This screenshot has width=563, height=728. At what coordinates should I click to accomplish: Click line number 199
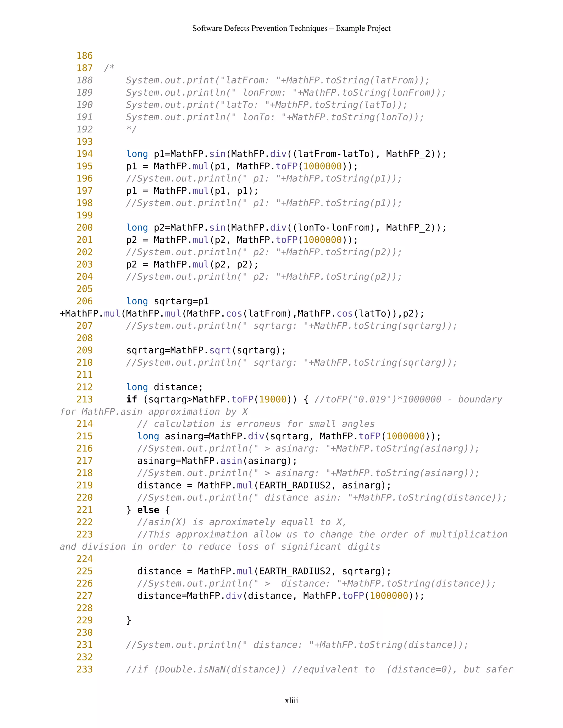(85, 215)
